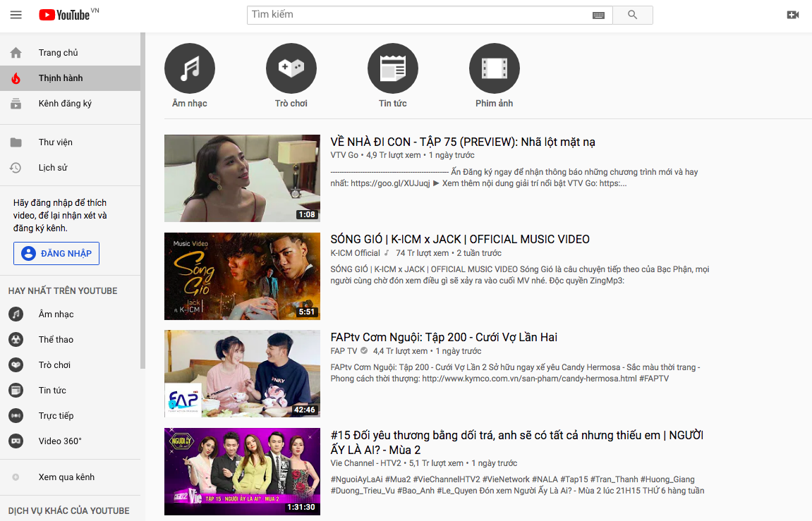
Task: Click the verified badge beside FAP TV
Action: pyautogui.click(x=364, y=351)
